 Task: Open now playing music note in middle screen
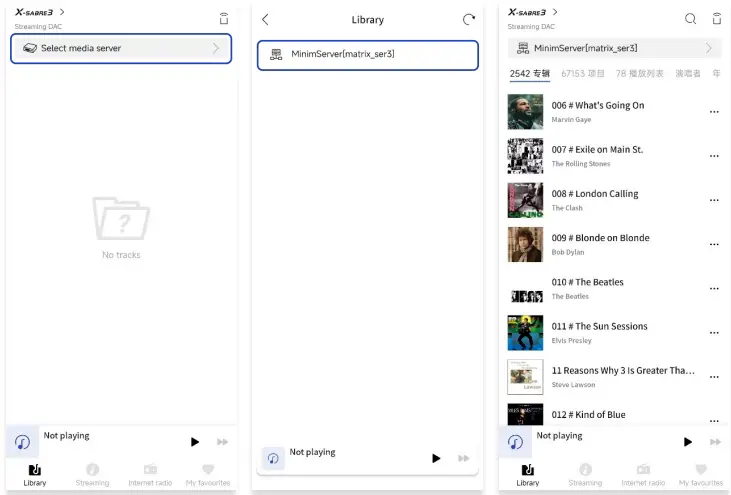tap(273, 459)
